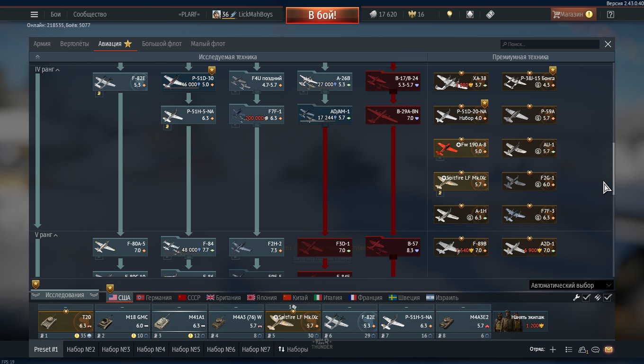Select the B-29A-BN bomber in tree
The image size is (644, 364).
coord(393,115)
